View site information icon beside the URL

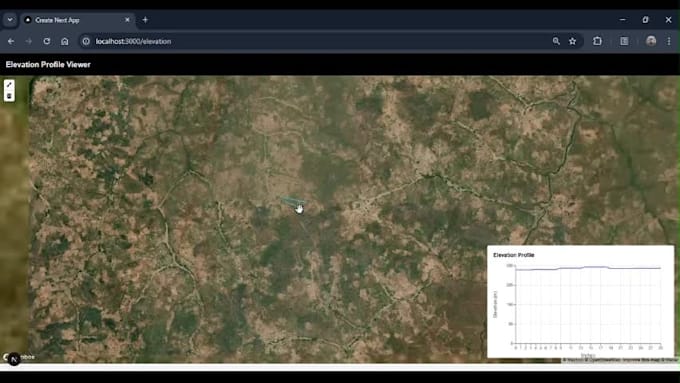coord(86,41)
